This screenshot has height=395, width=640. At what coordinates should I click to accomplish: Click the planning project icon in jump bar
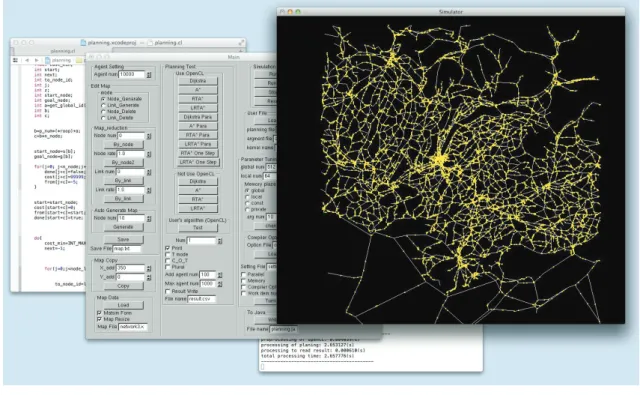pyautogui.click(x=47, y=60)
